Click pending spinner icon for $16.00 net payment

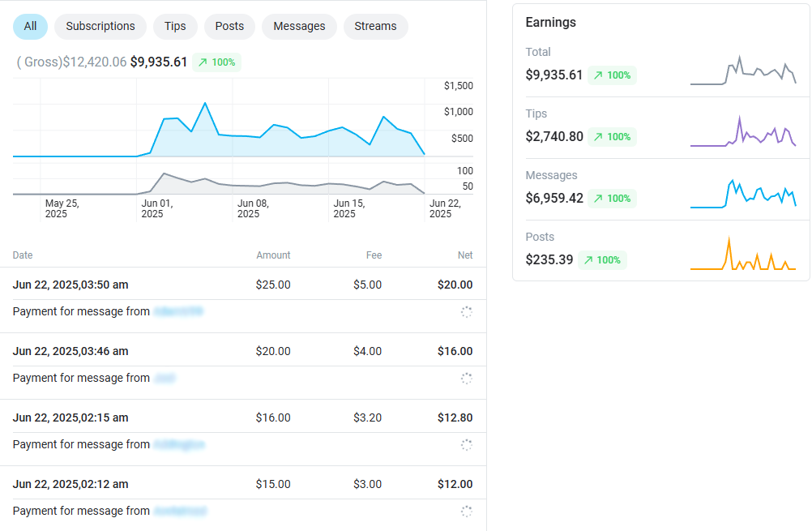(x=466, y=379)
